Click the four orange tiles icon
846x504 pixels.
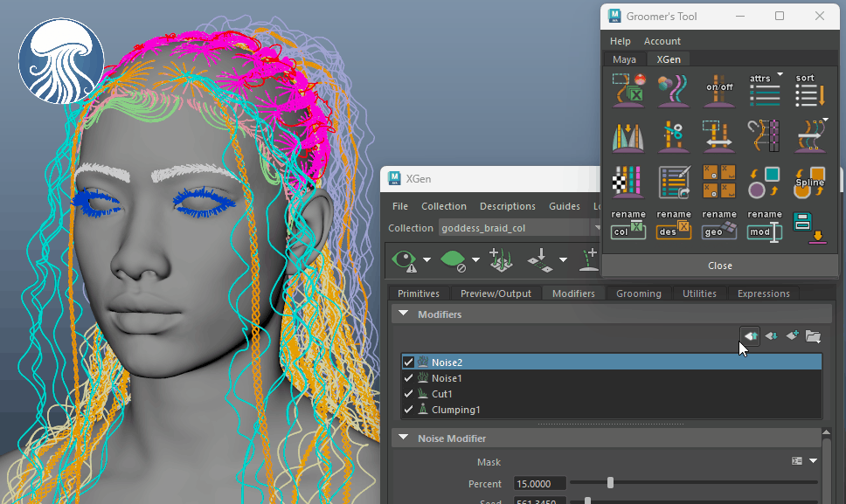point(719,182)
